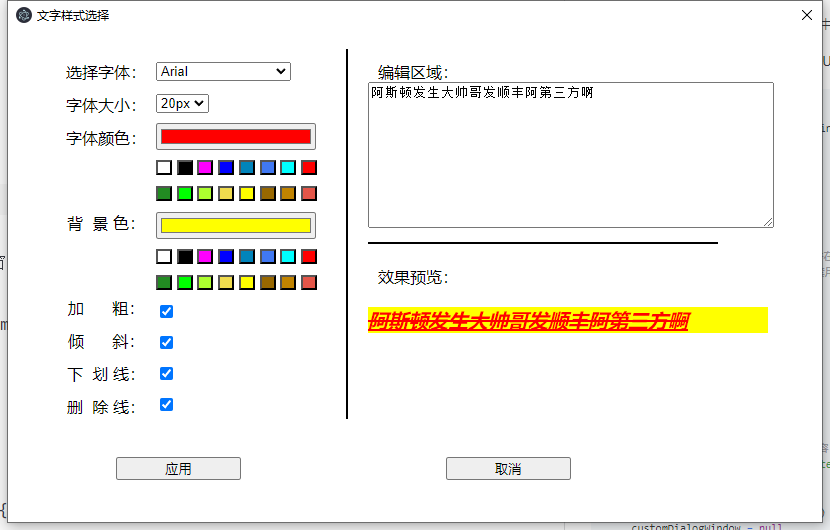830x530 pixels.
Task: Select the cyan swatch for font color
Action: point(288,168)
